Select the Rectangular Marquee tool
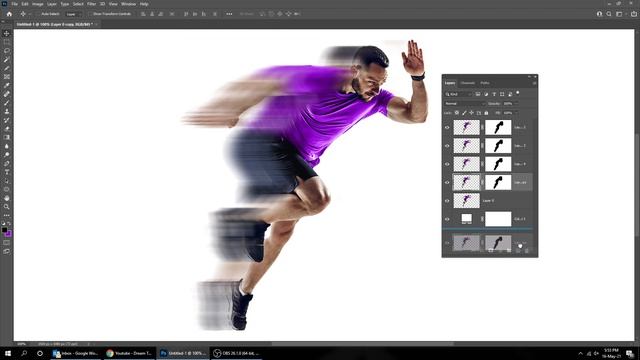The width and height of the screenshot is (640, 360). tap(7, 42)
